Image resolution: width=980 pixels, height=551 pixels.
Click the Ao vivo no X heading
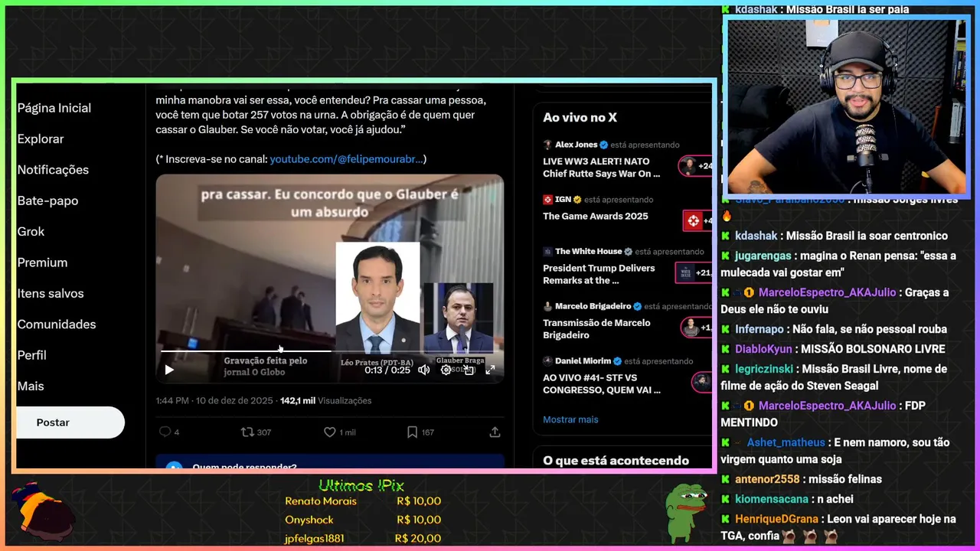pyautogui.click(x=580, y=118)
